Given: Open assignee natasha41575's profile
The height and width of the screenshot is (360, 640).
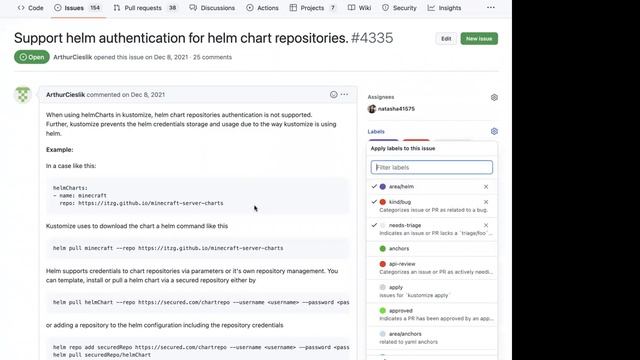Looking at the screenshot, I should [x=396, y=109].
